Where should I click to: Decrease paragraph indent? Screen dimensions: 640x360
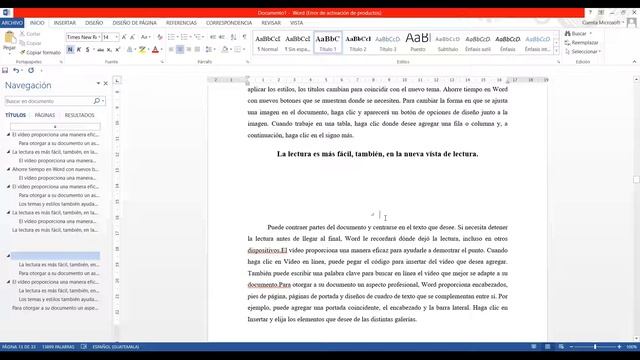click(213, 37)
